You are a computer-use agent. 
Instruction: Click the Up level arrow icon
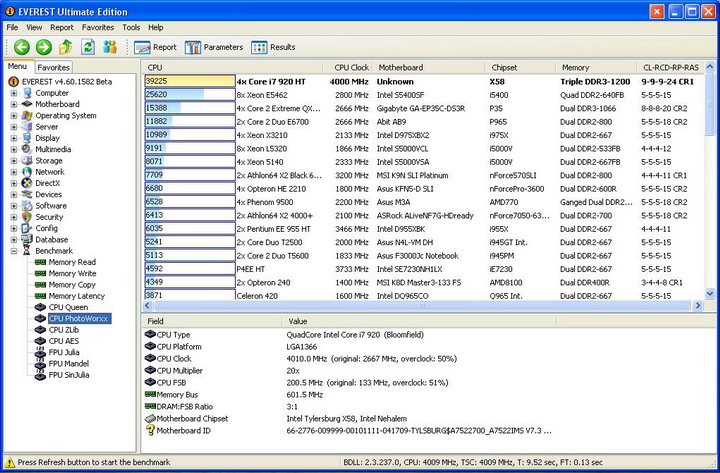(66, 47)
